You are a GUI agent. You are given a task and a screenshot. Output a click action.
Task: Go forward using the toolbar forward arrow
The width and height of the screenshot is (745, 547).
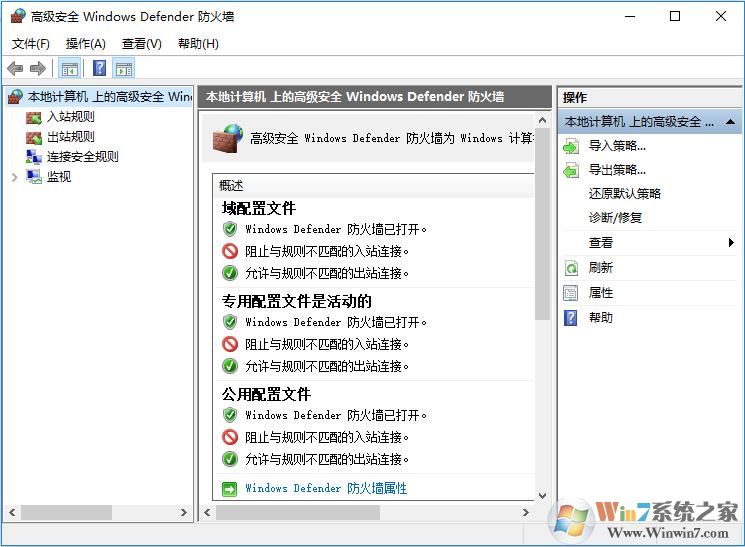coord(38,68)
